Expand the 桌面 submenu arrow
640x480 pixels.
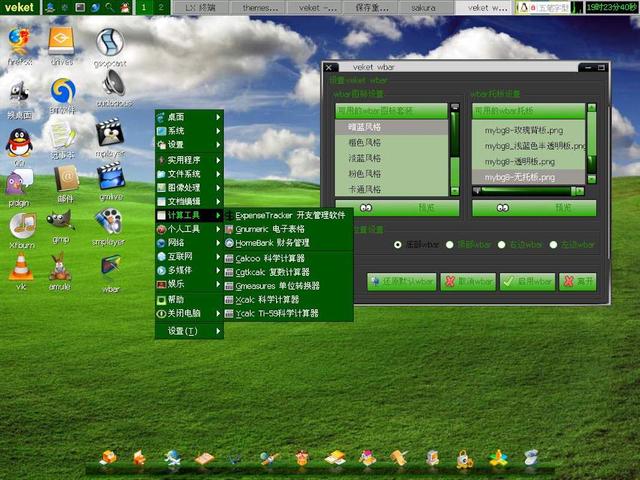pyautogui.click(x=218, y=117)
